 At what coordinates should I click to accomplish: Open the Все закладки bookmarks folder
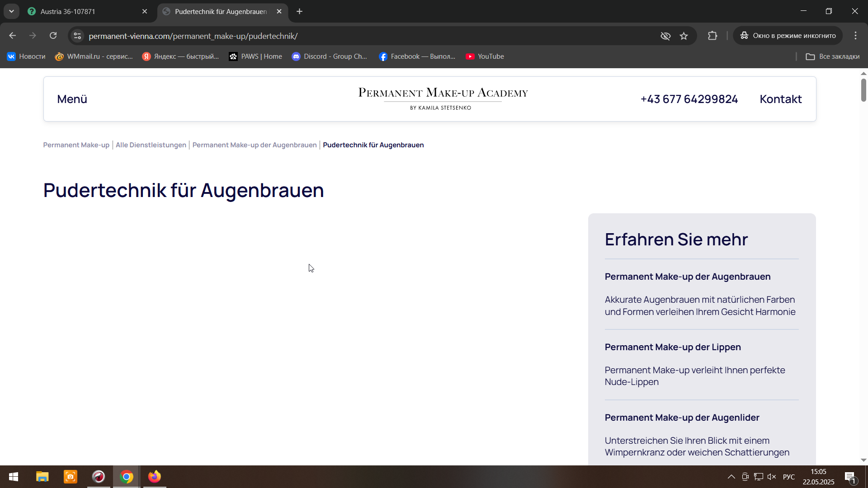click(833, 56)
